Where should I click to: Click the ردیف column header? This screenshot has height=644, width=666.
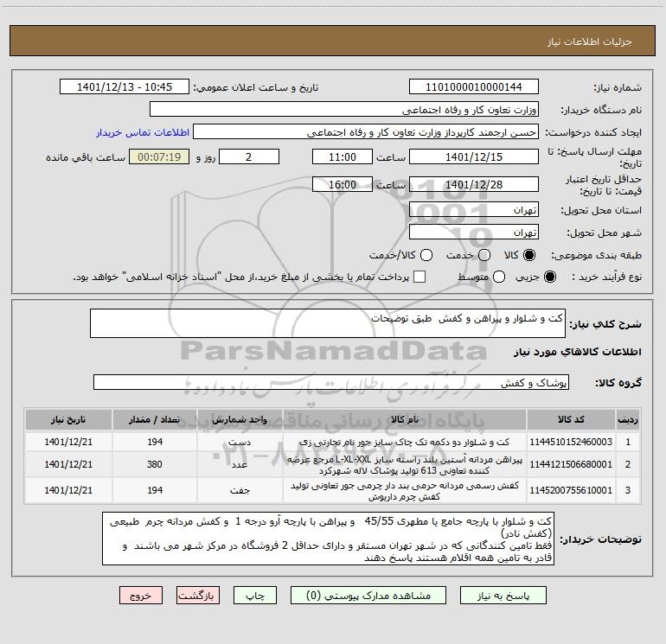point(628,419)
